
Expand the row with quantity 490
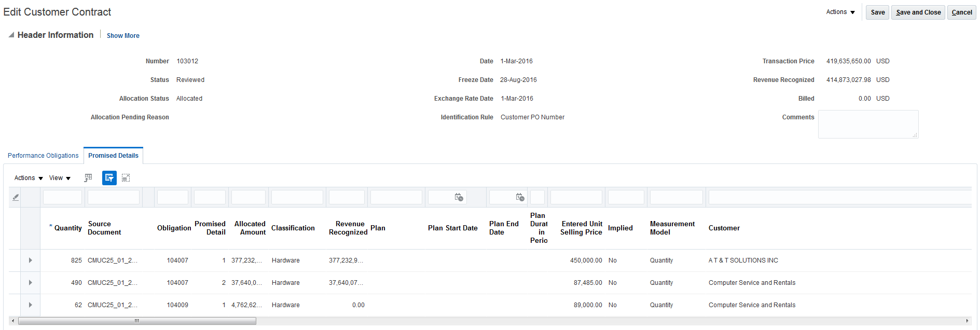[31, 283]
